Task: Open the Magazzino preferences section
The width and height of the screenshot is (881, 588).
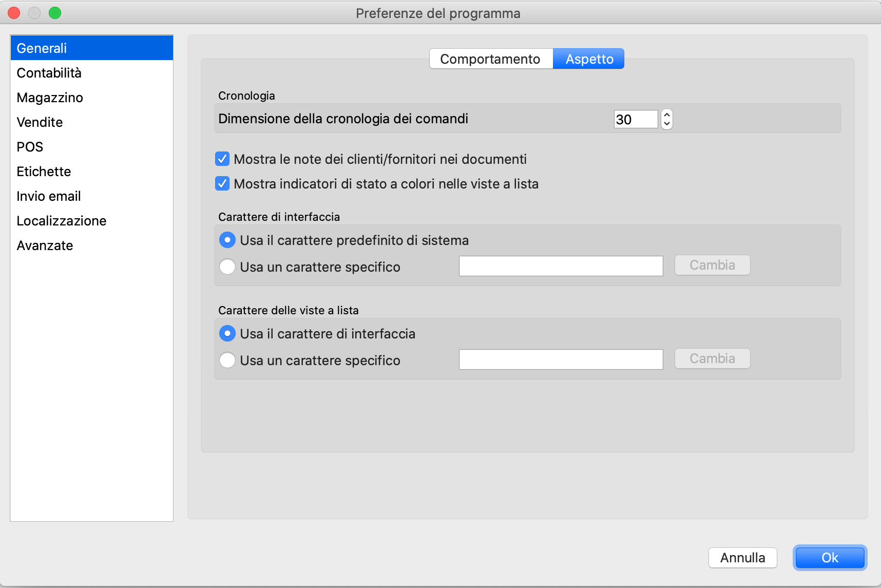Action: pos(49,98)
